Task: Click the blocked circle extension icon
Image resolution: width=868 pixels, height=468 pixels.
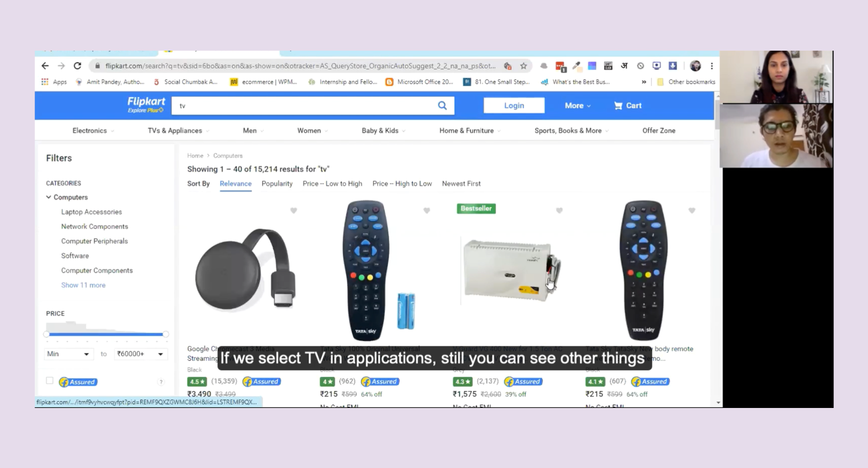Action: coord(641,65)
